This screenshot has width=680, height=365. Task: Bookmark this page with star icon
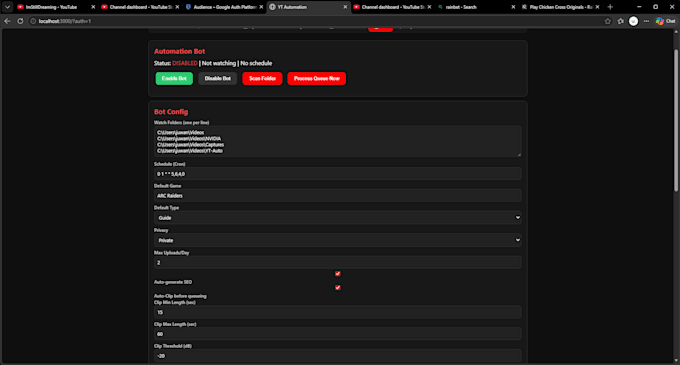click(608, 21)
